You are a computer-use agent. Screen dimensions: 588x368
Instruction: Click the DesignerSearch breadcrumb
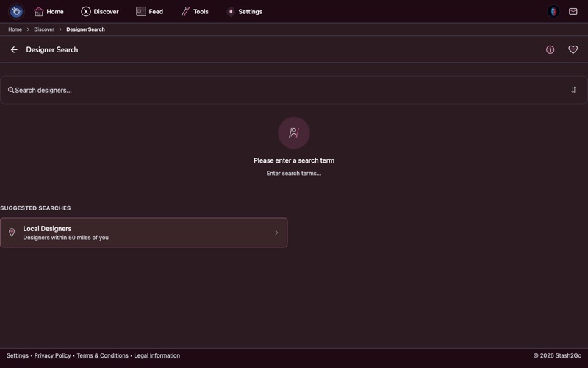click(x=85, y=29)
